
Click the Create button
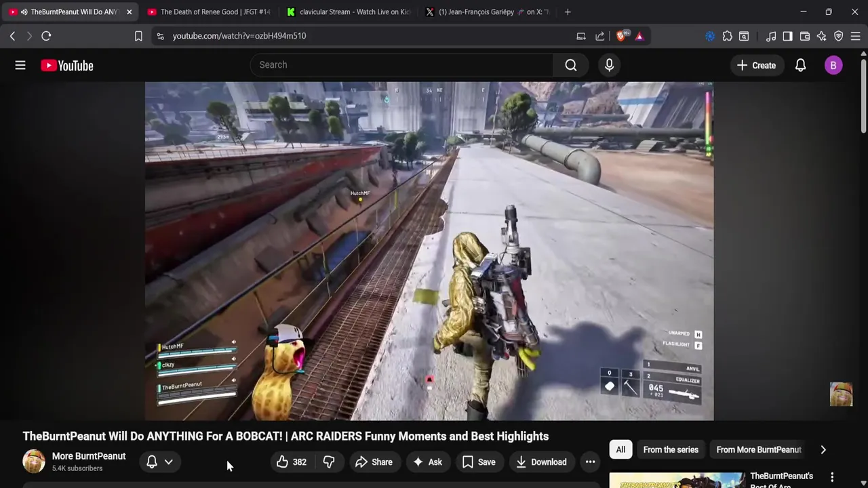click(x=756, y=65)
